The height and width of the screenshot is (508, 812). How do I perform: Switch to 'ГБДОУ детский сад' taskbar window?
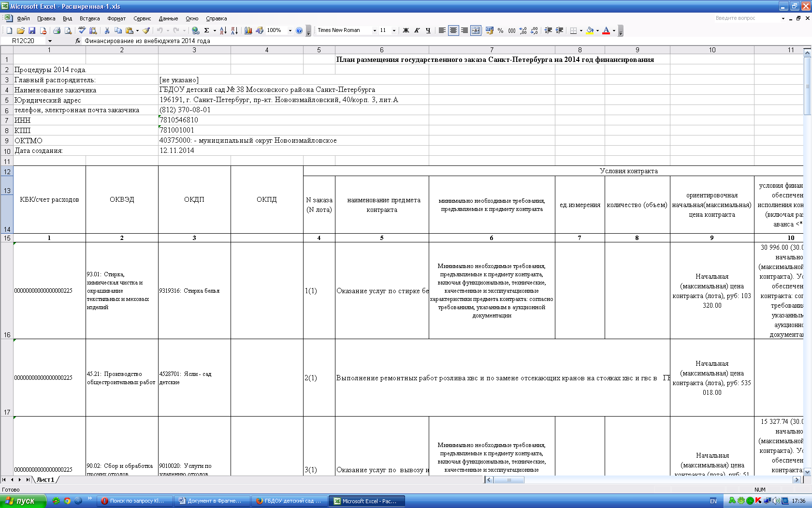[x=290, y=501]
